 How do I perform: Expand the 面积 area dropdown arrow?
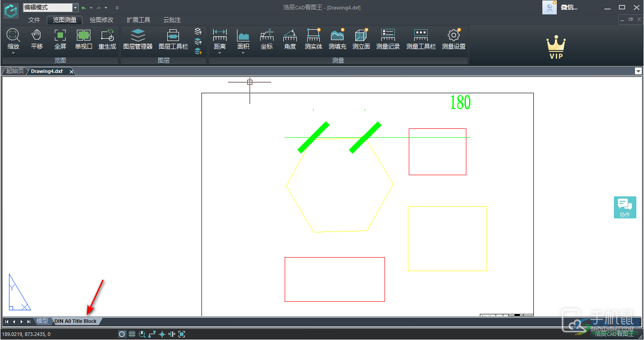243,53
